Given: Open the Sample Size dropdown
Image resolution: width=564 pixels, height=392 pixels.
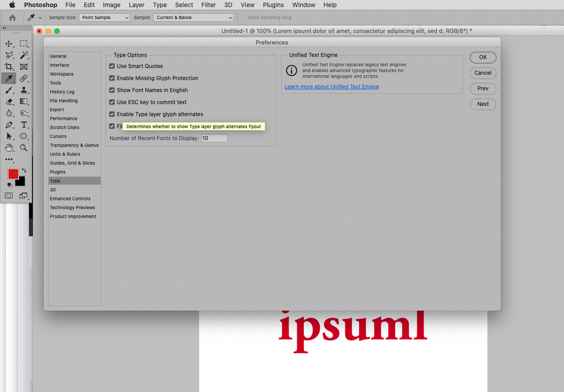Looking at the screenshot, I should pos(104,17).
